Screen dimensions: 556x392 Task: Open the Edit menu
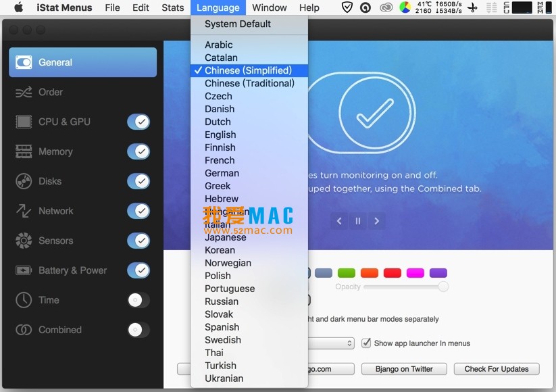(141, 7)
